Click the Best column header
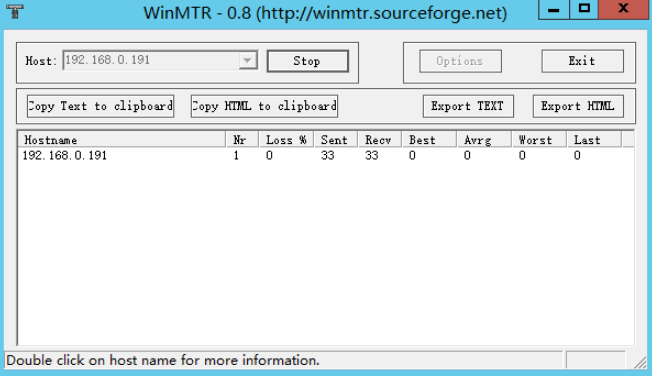 pos(429,140)
